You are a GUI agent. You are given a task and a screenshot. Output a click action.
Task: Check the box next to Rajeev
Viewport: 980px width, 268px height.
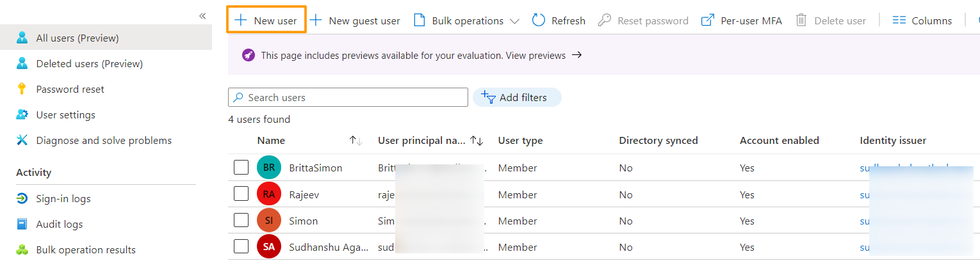click(241, 194)
